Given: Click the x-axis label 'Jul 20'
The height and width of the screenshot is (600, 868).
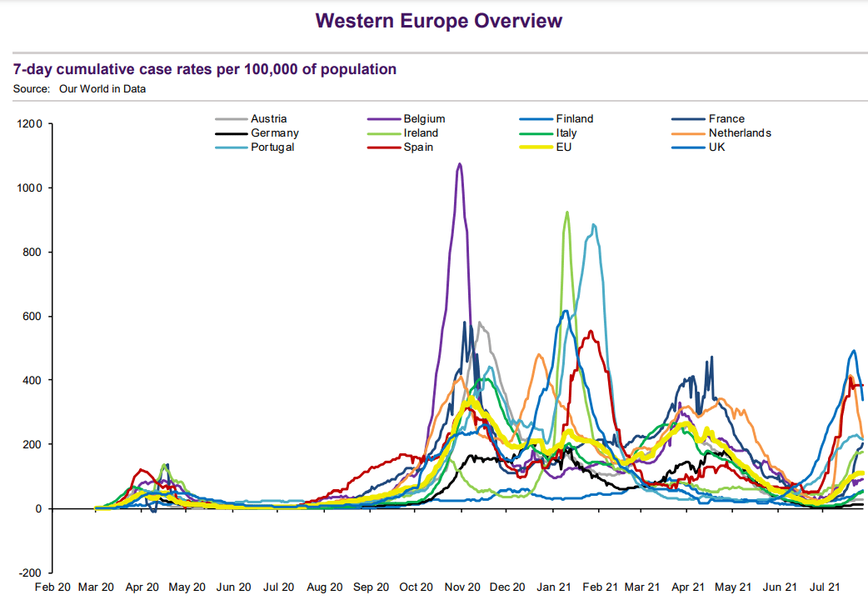Looking at the screenshot, I should click(278, 587).
